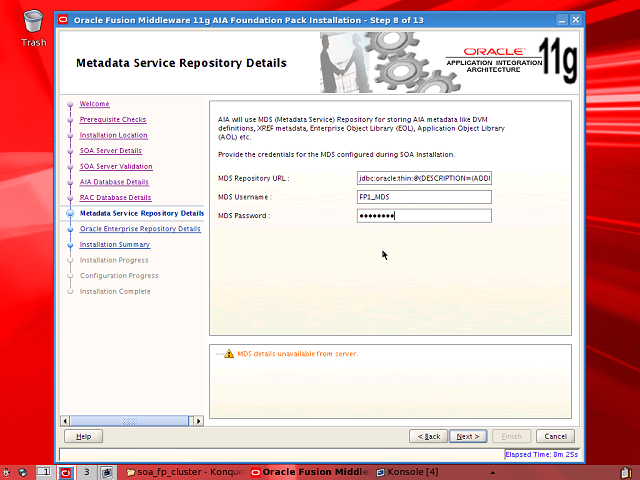640x480 pixels.
Task: Open RAC Database Details step
Action: (x=115, y=198)
